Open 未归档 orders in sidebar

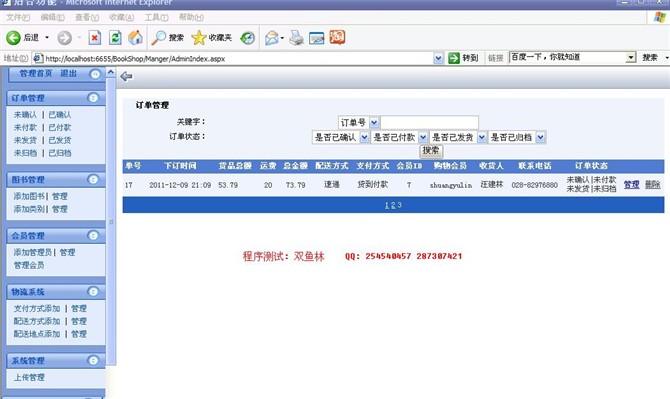(25, 153)
